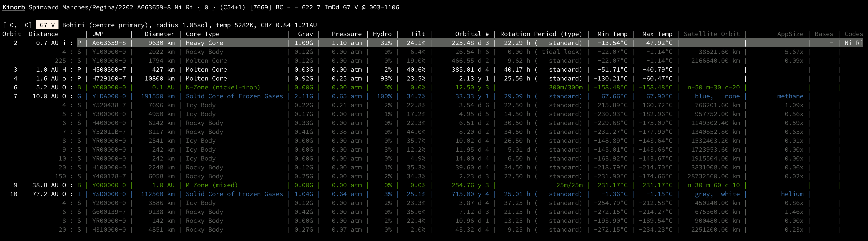Select the H310000-0 satellite UWP
868x241 pixels.
click(x=109, y=230)
